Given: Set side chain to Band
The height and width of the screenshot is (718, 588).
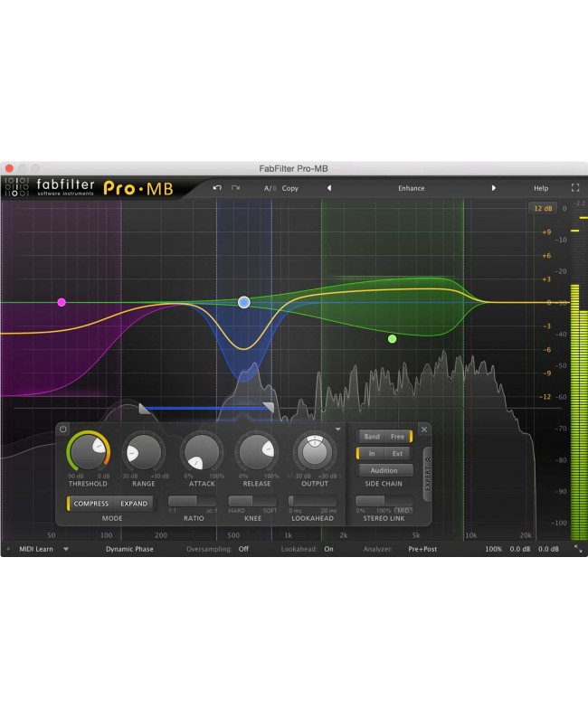Looking at the screenshot, I should tap(372, 437).
